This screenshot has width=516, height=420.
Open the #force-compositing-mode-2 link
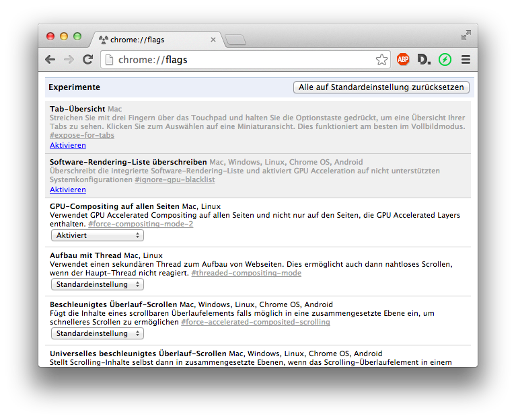141,224
